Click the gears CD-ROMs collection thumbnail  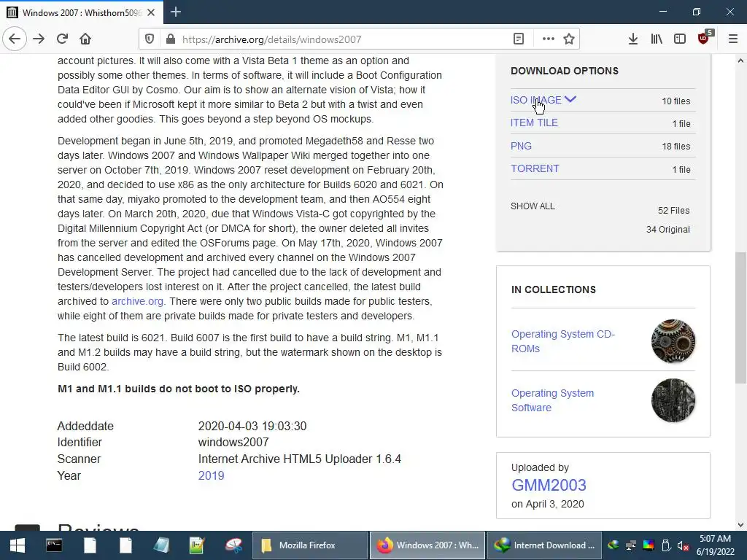[x=673, y=341]
